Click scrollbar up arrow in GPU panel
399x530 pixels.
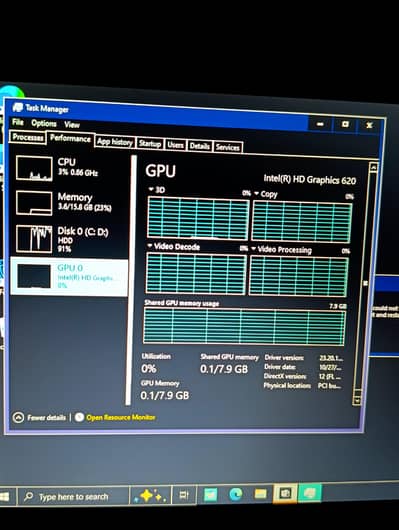[373, 168]
